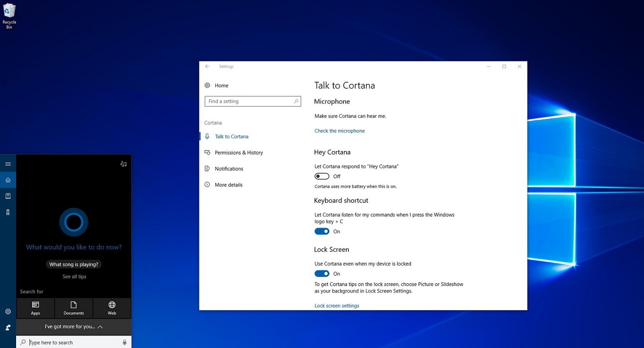644x348 pixels.
Task: Click the More details info icon
Action: coord(207,185)
